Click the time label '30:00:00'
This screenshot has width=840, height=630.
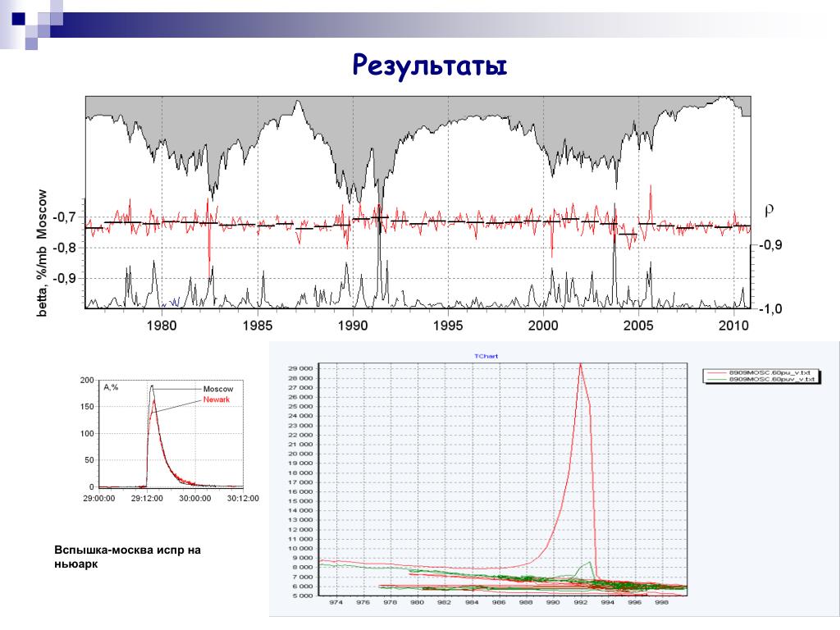coord(195,498)
